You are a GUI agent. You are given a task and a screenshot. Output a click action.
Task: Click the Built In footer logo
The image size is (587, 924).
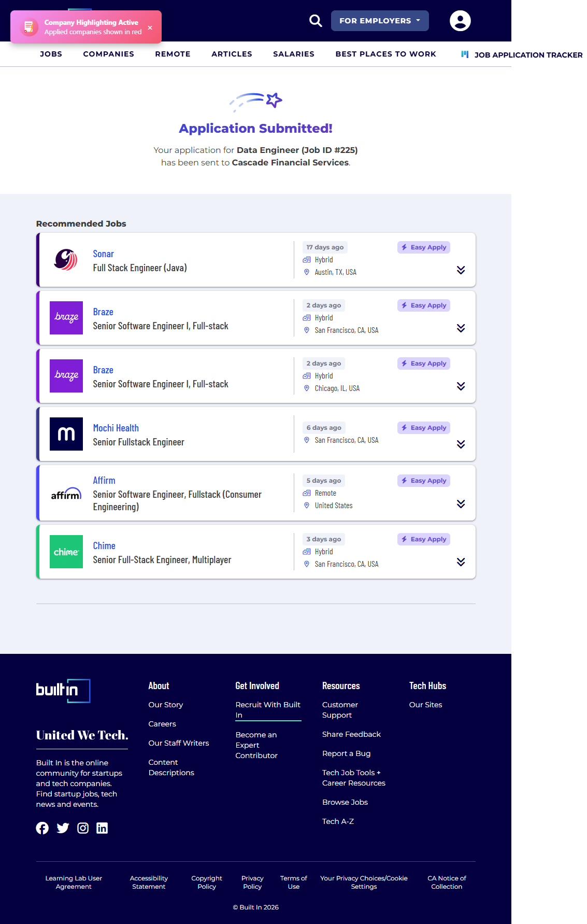[x=63, y=691]
